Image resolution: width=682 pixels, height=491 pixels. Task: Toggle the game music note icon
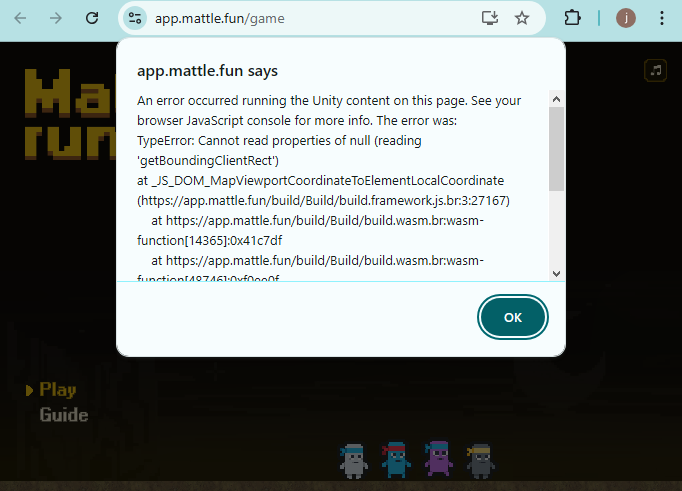[655, 70]
